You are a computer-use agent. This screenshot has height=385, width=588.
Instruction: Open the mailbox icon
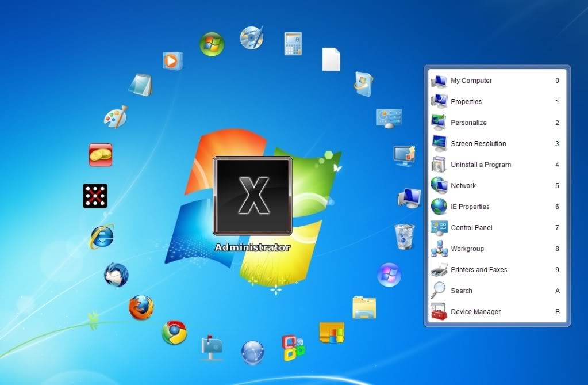click(212, 348)
